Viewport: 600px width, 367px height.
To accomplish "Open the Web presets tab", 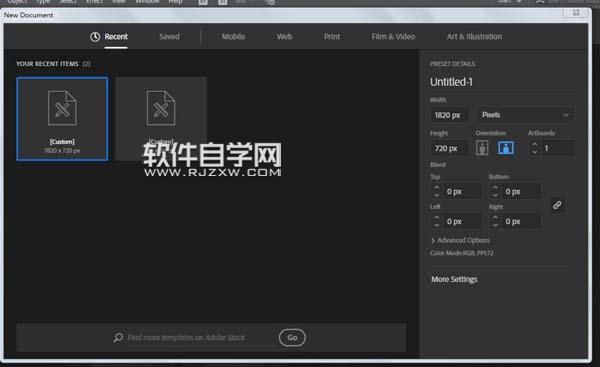I will click(x=284, y=37).
